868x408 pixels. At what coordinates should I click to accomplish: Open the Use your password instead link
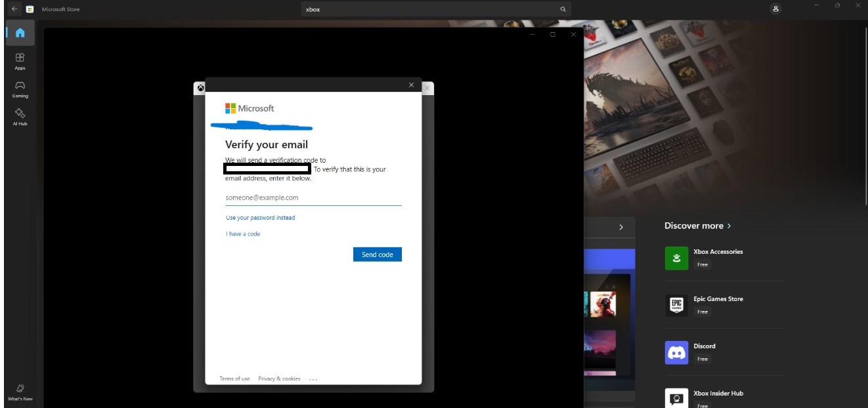(x=260, y=217)
